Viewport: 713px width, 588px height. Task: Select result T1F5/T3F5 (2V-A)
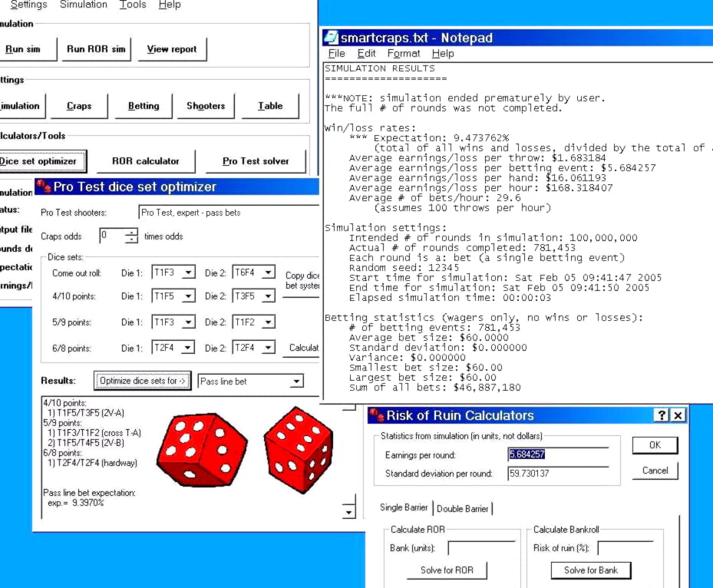click(86, 413)
